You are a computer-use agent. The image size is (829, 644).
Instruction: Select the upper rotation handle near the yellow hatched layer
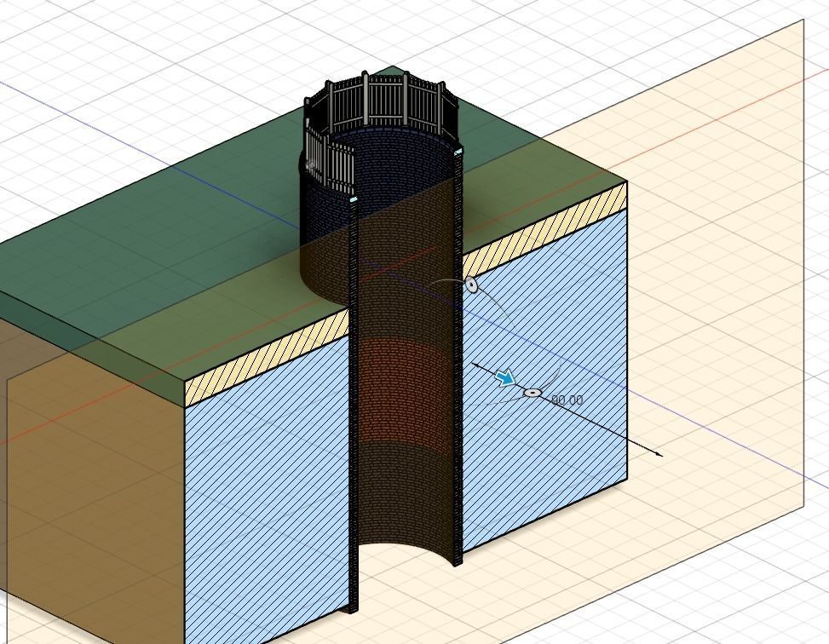click(470, 285)
